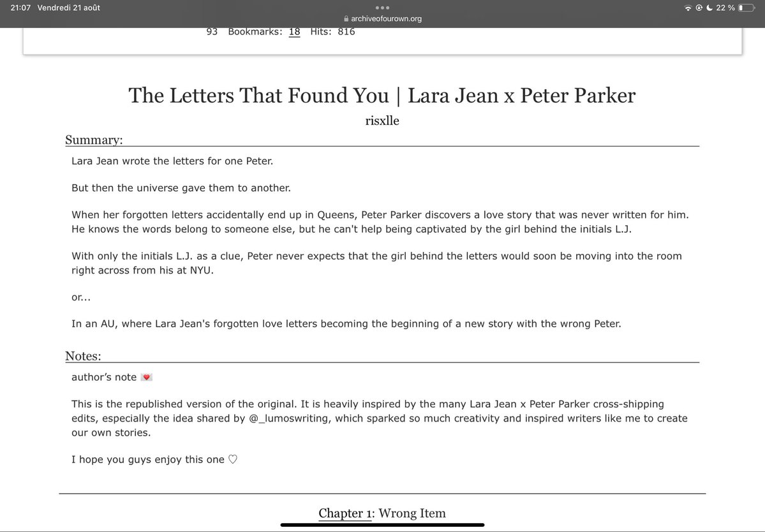Tap the line 'But then the universe gave them to another.'

[x=181, y=188]
